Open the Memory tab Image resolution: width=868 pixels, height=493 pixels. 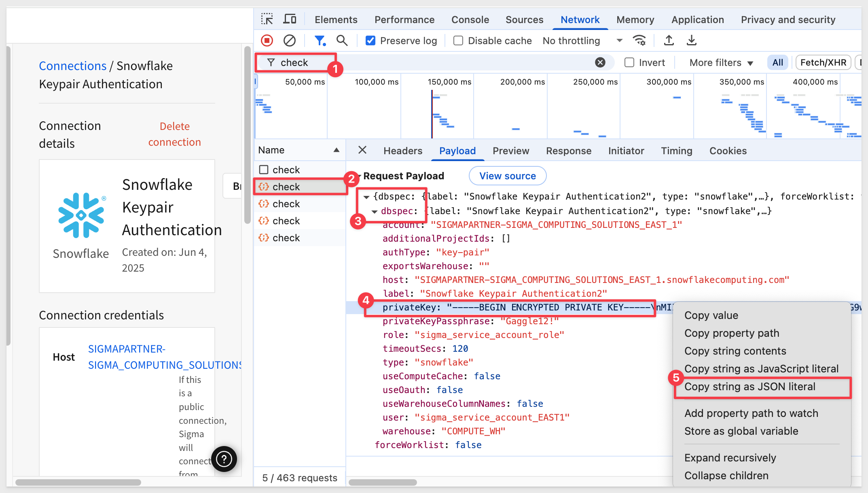[x=635, y=19]
